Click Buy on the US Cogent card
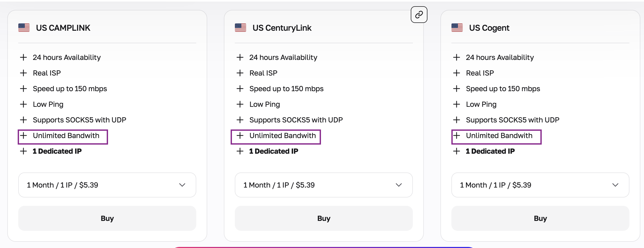644x248 pixels. point(540,218)
